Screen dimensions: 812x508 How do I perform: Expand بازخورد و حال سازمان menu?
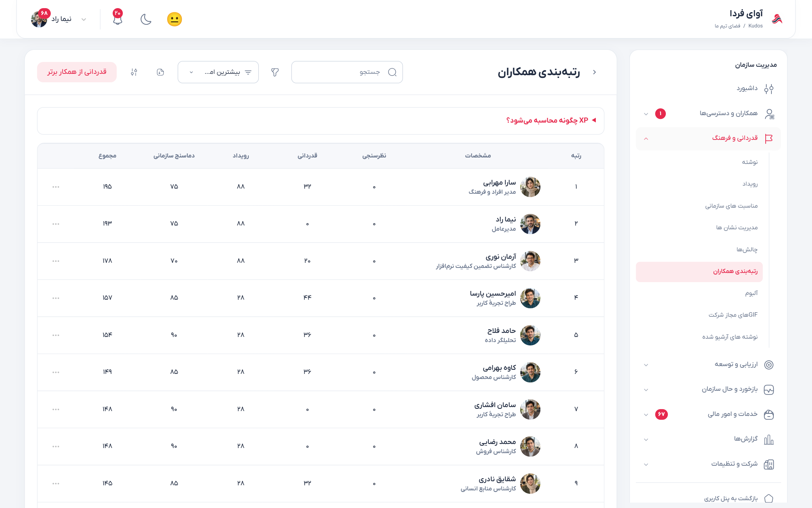(708, 389)
